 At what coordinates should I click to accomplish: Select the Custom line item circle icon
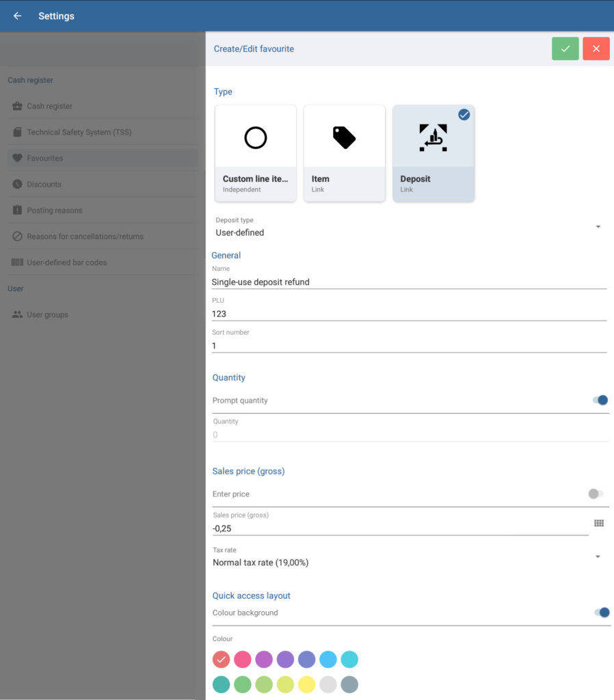click(255, 138)
